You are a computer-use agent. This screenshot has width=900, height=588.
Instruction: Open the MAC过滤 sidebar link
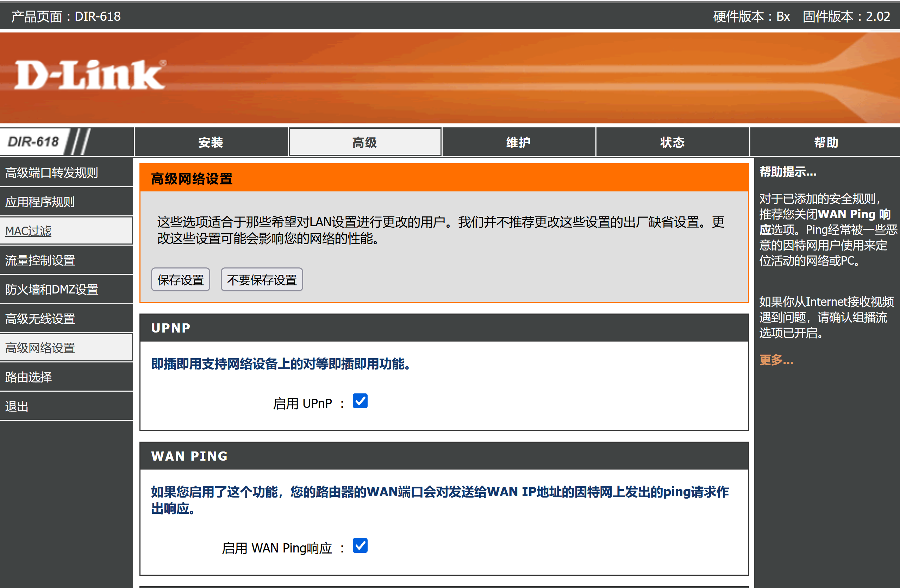pyautogui.click(x=29, y=231)
